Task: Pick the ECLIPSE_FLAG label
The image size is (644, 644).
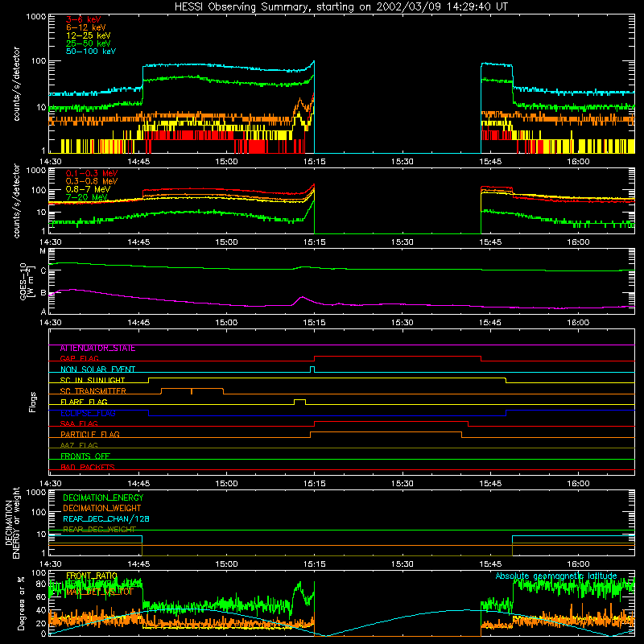Action: point(88,413)
